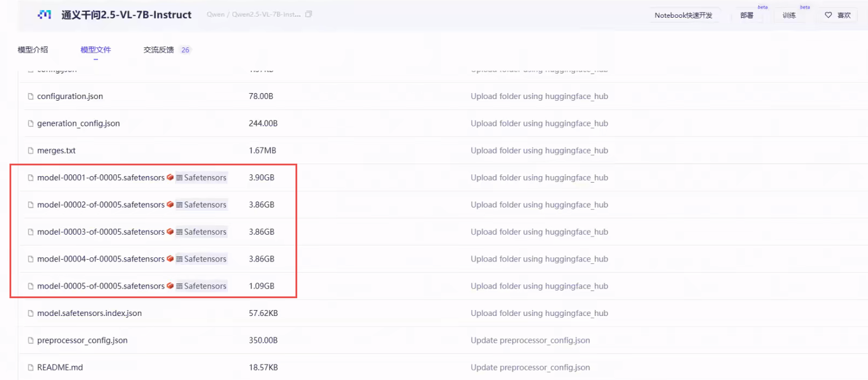The image size is (868, 380).
Task: Open model-00001-of-00005.safetensors
Action: tap(101, 178)
